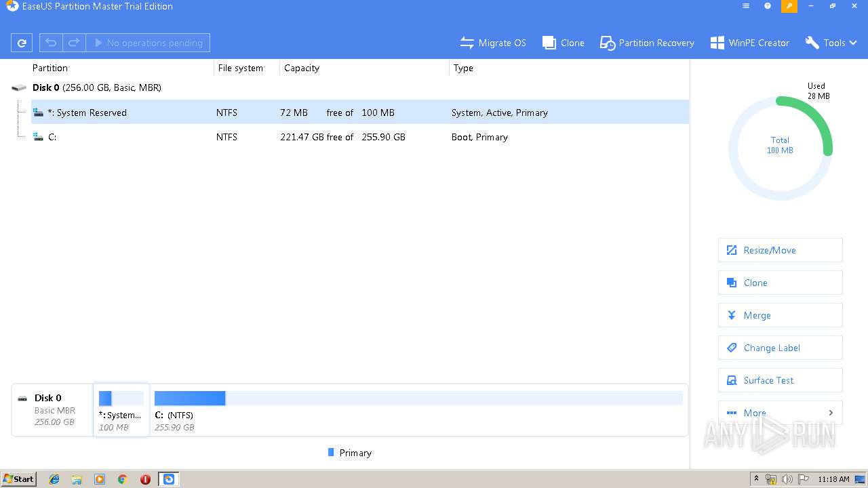Screen dimensions: 868x488
Task: Sort by the File system column header
Action: tap(241, 68)
